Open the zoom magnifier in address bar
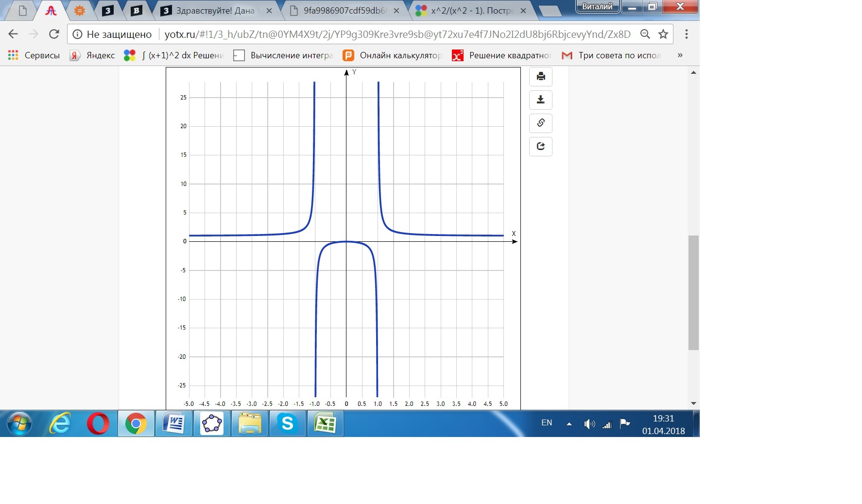The height and width of the screenshot is (504, 862). coord(645,34)
